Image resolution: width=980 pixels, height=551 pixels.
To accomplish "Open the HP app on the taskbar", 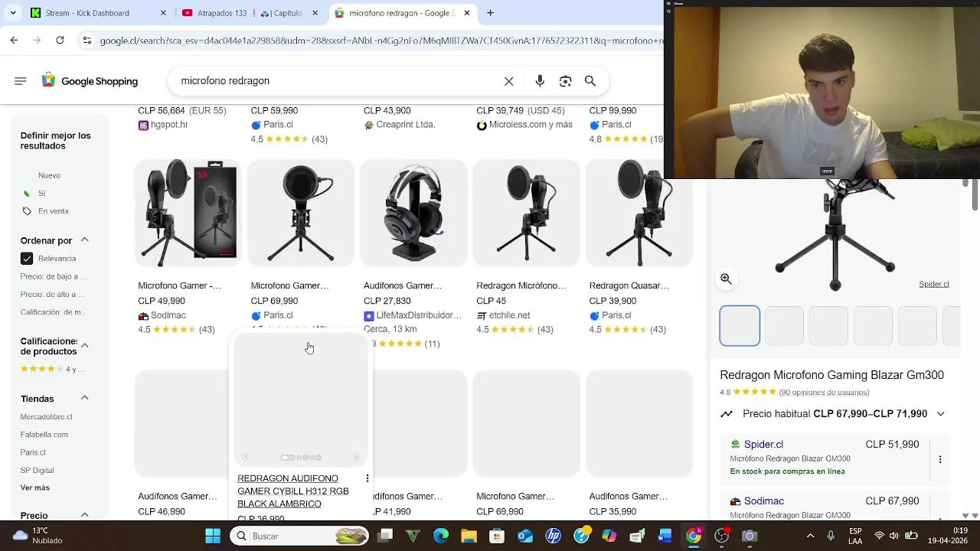I will tap(553, 536).
